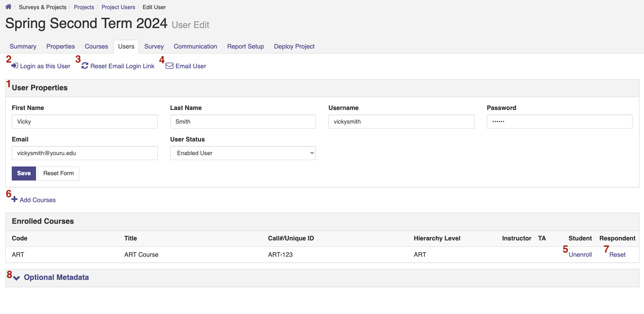The width and height of the screenshot is (644, 314).
Task: Click the ART-123 unique ID cell
Action: pos(280,254)
